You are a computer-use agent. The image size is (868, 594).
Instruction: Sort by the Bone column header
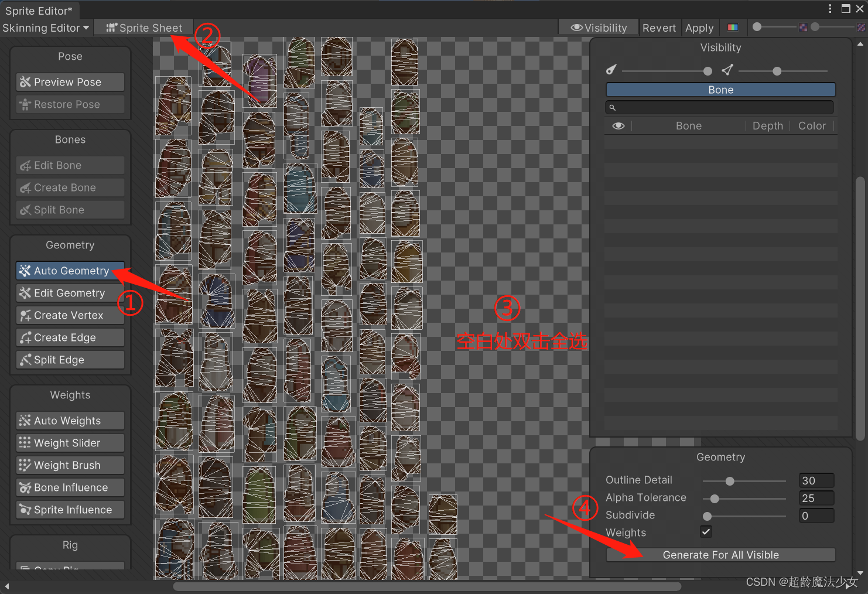click(x=688, y=126)
